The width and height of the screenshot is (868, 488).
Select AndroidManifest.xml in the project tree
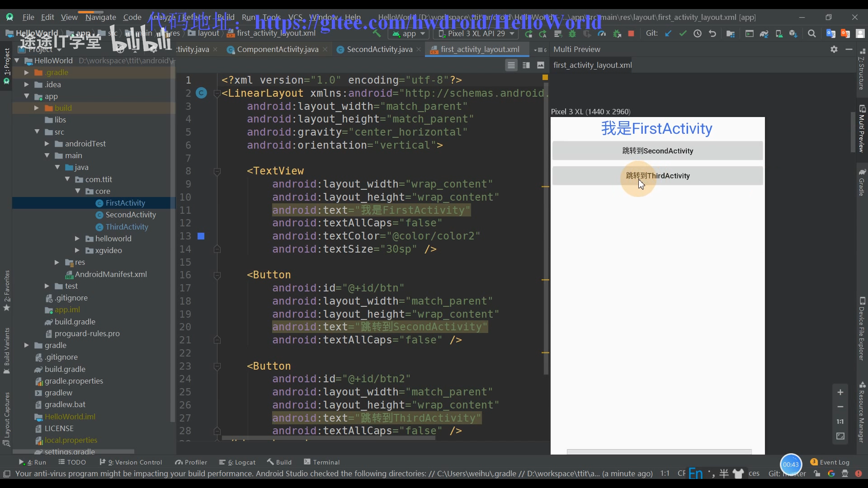tap(106, 274)
